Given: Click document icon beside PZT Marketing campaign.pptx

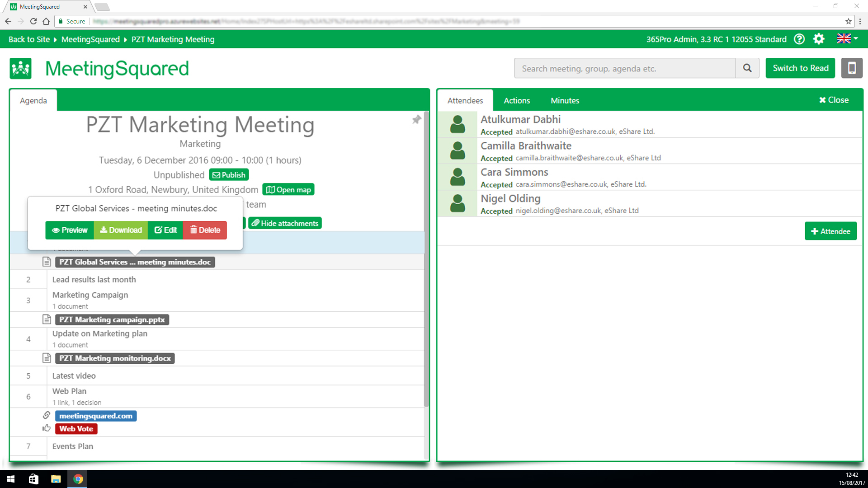Looking at the screenshot, I should tap(47, 319).
